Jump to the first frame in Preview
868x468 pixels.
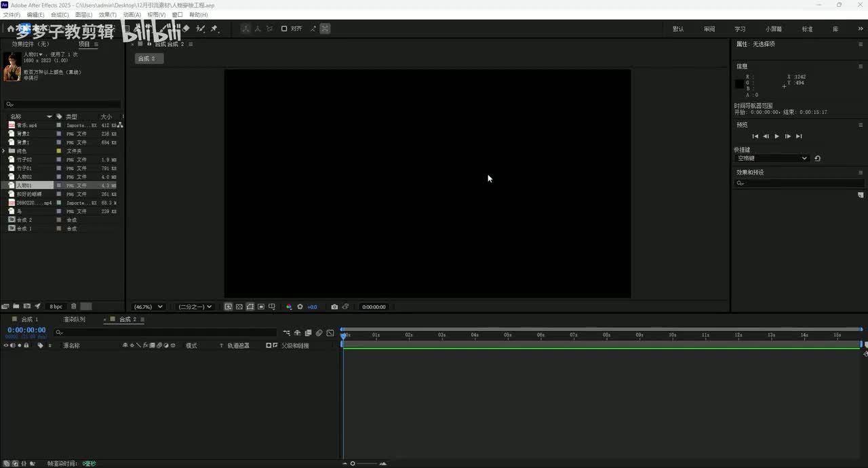(755, 136)
